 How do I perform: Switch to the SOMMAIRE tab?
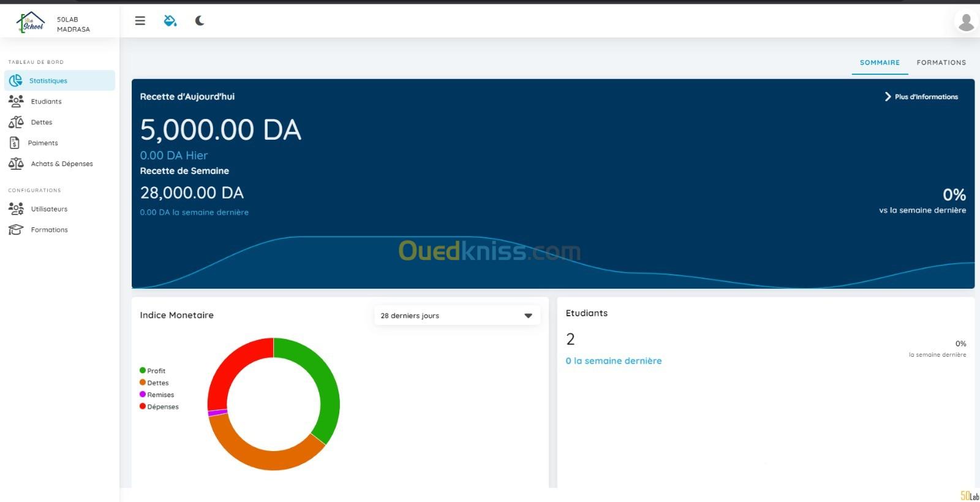coord(880,63)
